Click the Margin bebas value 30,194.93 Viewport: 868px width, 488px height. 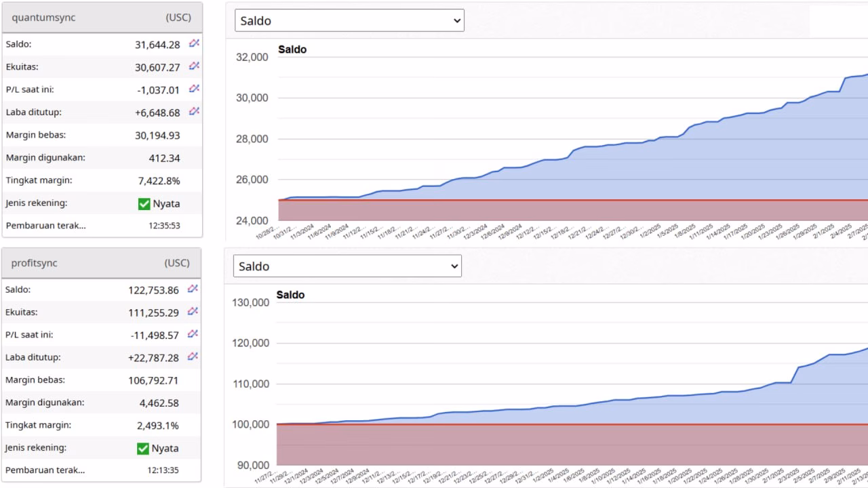pos(157,136)
